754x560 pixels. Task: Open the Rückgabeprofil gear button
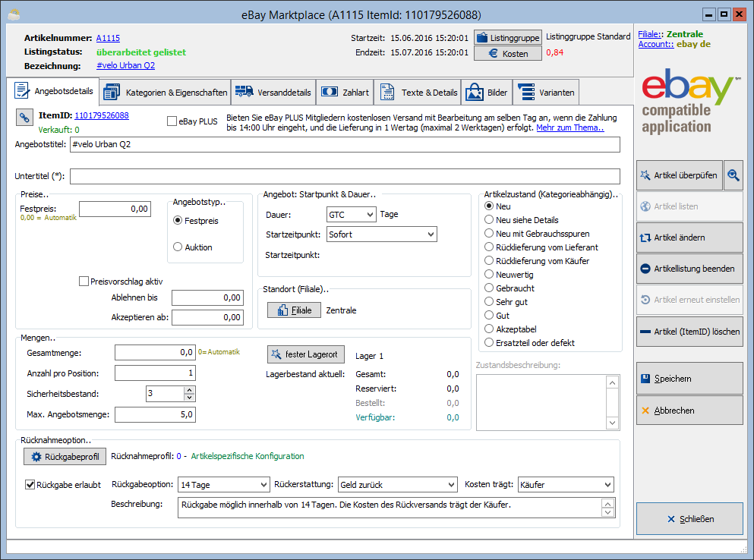(x=65, y=457)
